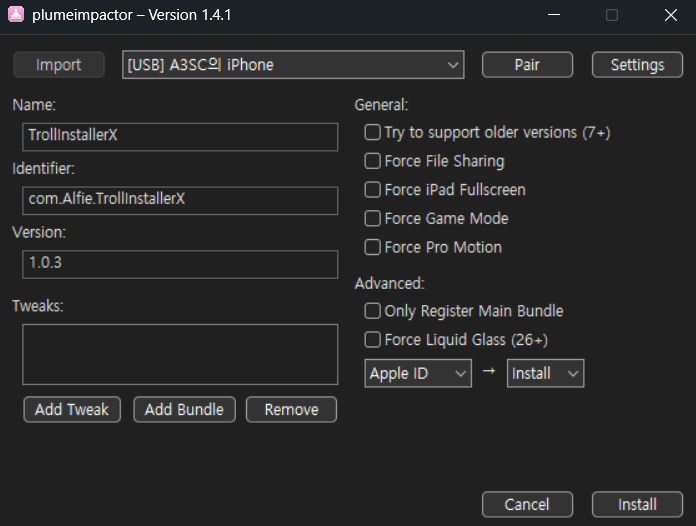696x526 pixels.
Task: Click the Advanced: section label
Action: click(389, 283)
